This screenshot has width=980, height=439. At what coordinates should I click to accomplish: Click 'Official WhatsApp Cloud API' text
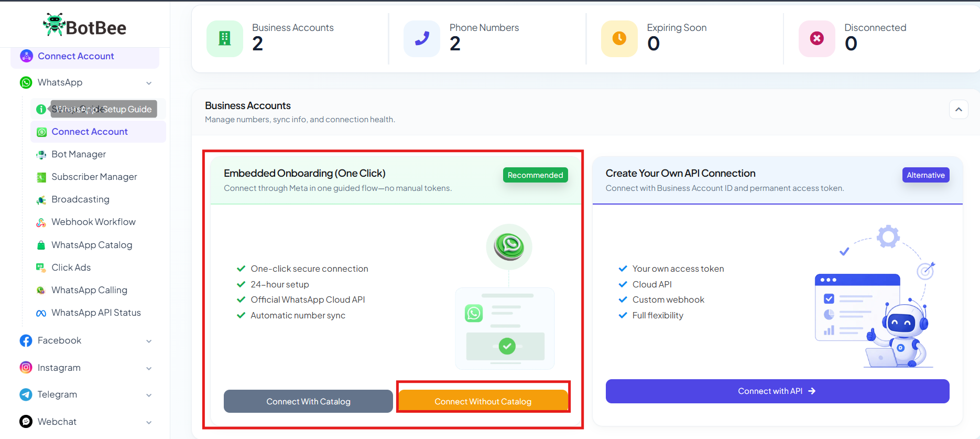tap(308, 299)
